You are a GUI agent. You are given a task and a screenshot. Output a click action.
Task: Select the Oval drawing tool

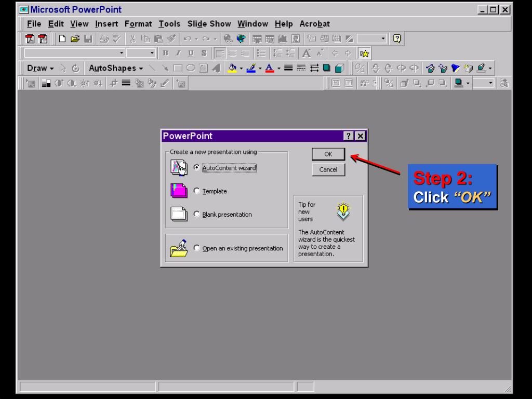[190, 68]
